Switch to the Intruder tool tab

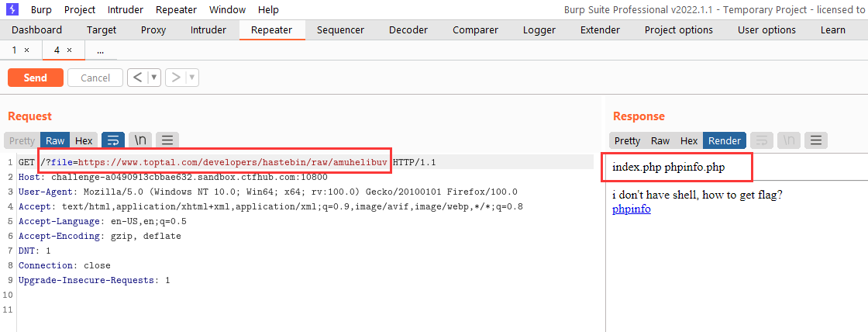208,30
